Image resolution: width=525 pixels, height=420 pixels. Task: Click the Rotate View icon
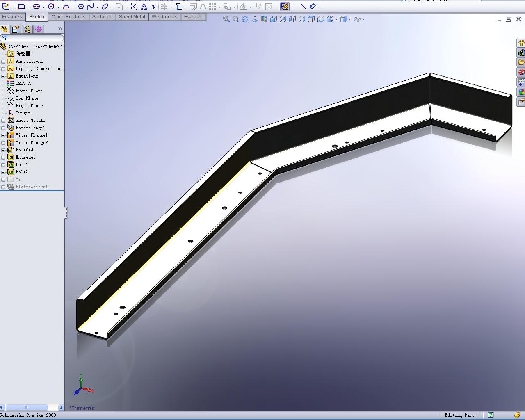245,19
